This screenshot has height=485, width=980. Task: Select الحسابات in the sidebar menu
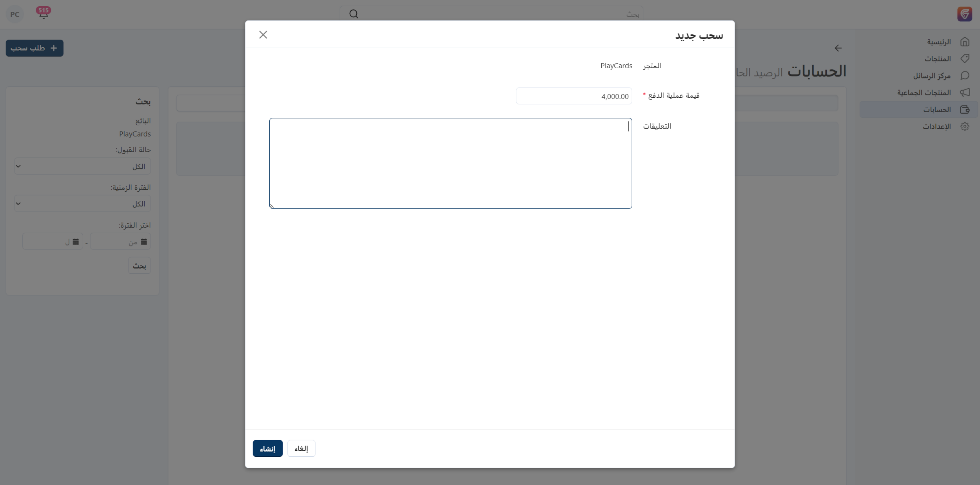936,109
